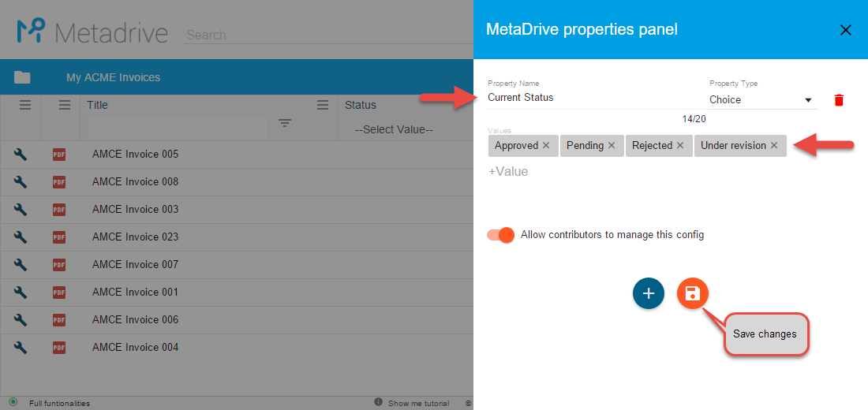Click Show me tutorial link
The image size is (868, 410).
(x=418, y=404)
